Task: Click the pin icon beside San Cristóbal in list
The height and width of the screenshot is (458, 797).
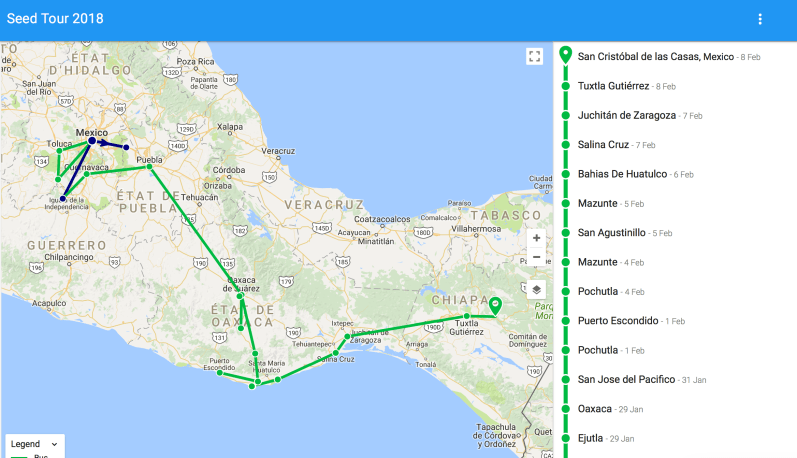Action: [566, 56]
